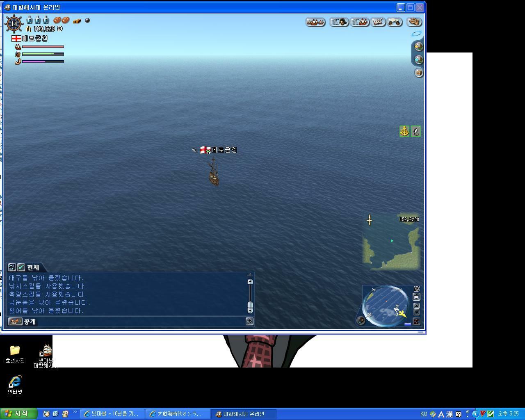The image size is (525, 420).
Task: Open the quest log book button
Action: 378,22
